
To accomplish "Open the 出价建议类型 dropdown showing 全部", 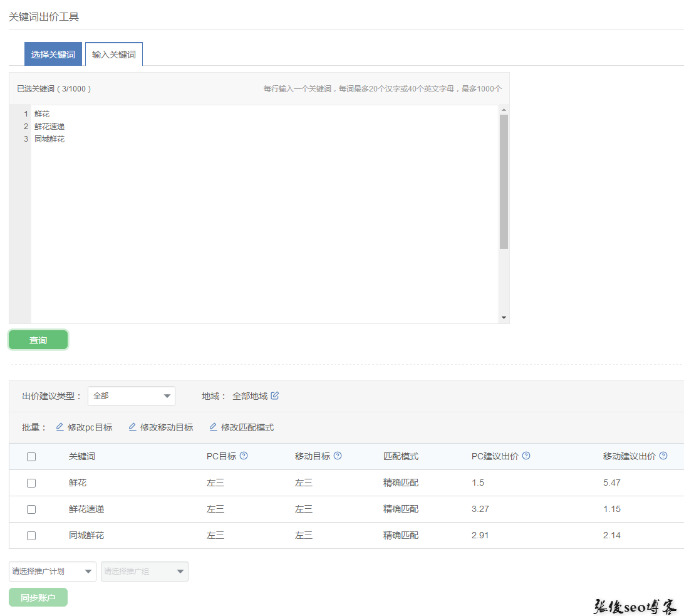I will coord(132,396).
